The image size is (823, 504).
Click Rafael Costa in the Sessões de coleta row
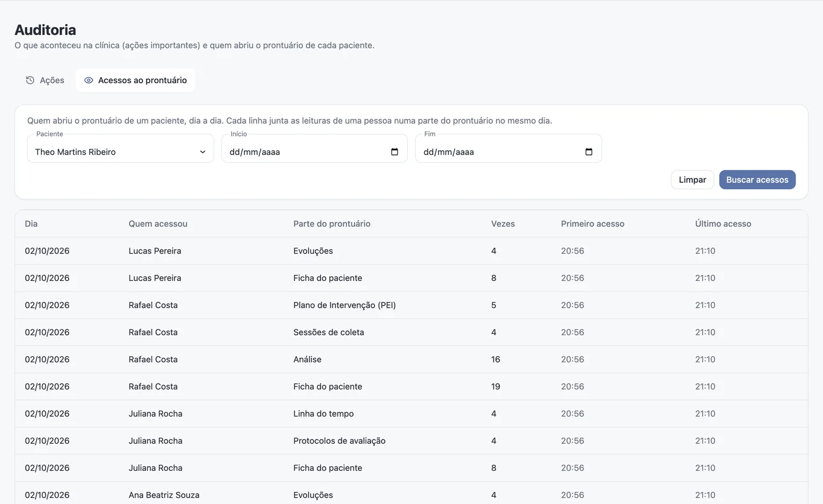point(153,332)
